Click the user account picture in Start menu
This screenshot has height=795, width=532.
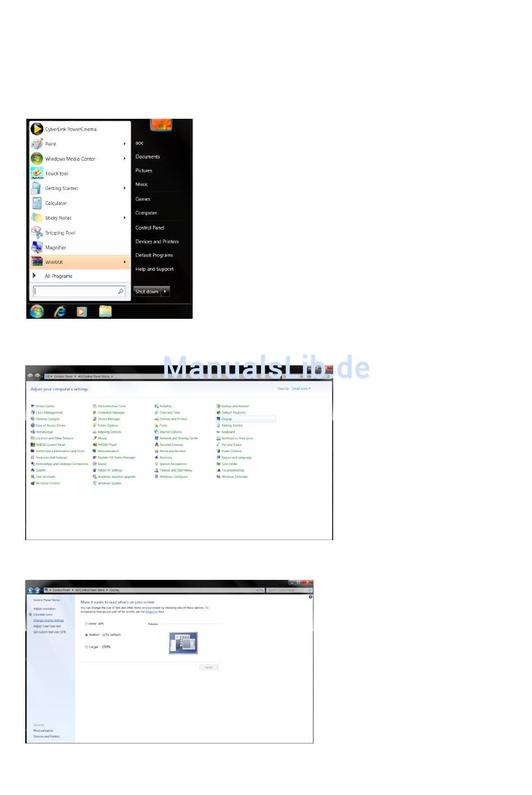161,124
